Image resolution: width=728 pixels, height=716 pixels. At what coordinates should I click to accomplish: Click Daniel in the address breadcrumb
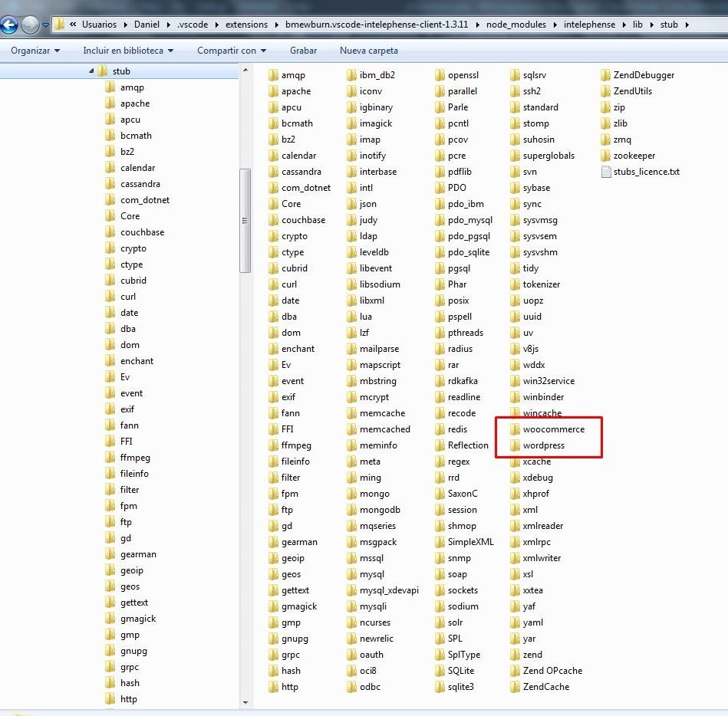pos(147,25)
